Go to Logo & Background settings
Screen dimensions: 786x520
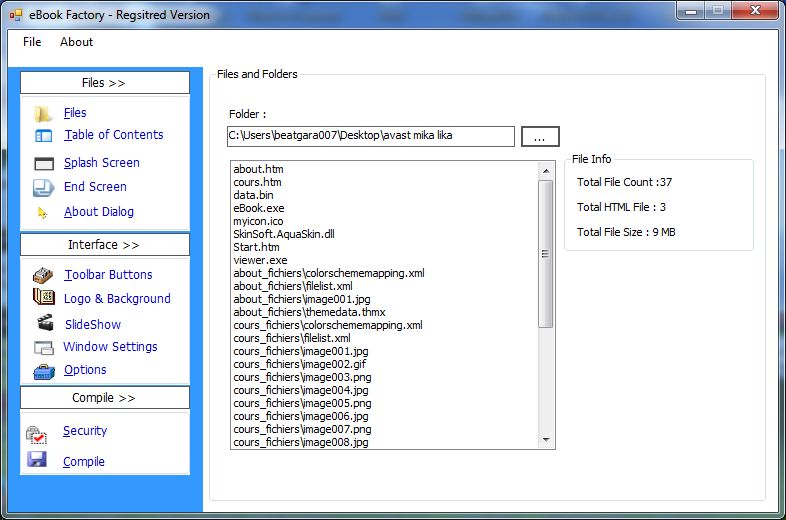point(117,299)
